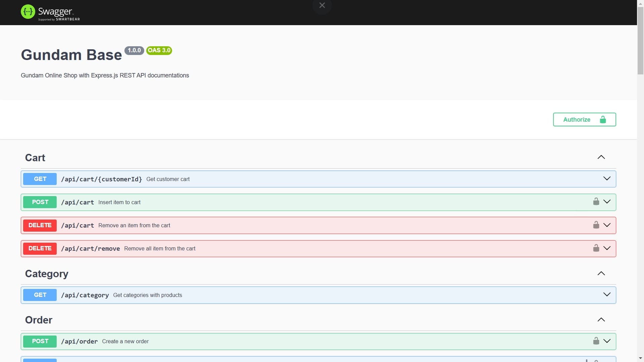Click the vertical scrollbar thumb
Image resolution: width=644 pixels, height=362 pixels.
click(x=640, y=40)
